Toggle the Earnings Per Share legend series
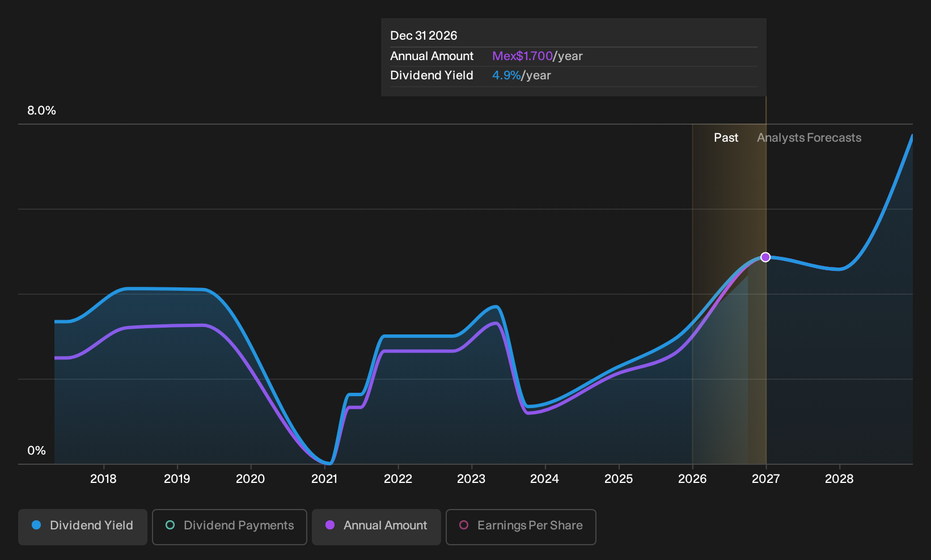Screen dimensions: 931x560 click(x=521, y=527)
